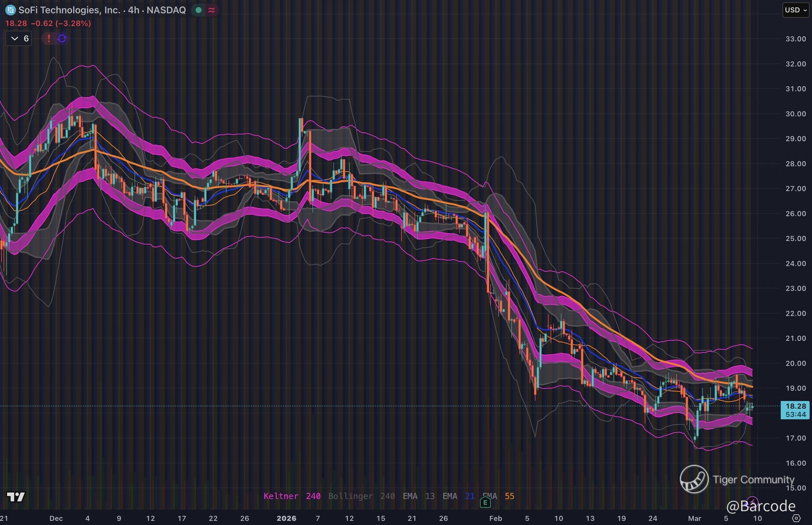The width and height of the screenshot is (812, 525).
Task: Select the Keltner 240 legend label
Action: click(x=292, y=496)
